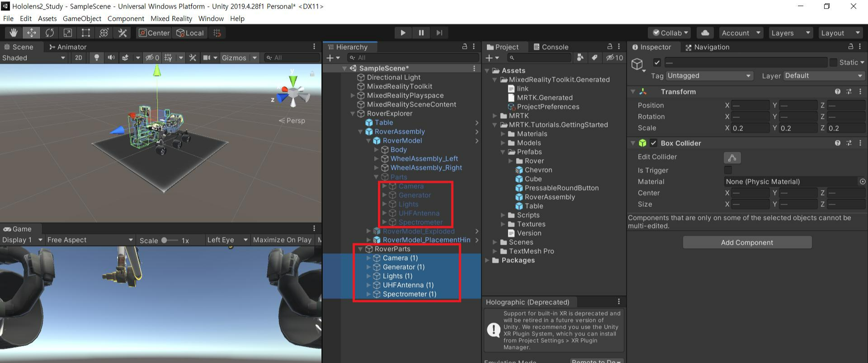Toggle scene effects icon

[x=125, y=58]
